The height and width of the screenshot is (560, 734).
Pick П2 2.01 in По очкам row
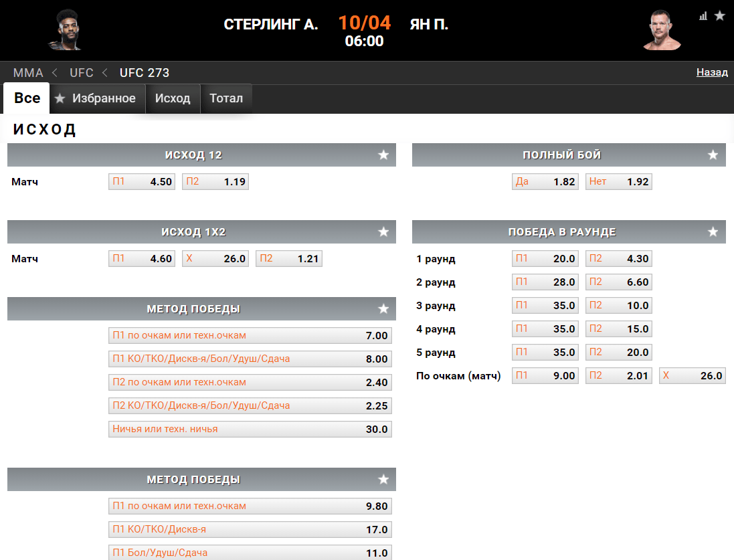pyautogui.click(x=619, y=375)
